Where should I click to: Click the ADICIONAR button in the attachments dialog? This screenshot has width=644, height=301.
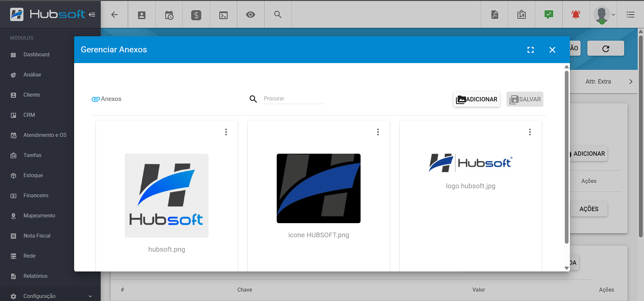(477, 99)
